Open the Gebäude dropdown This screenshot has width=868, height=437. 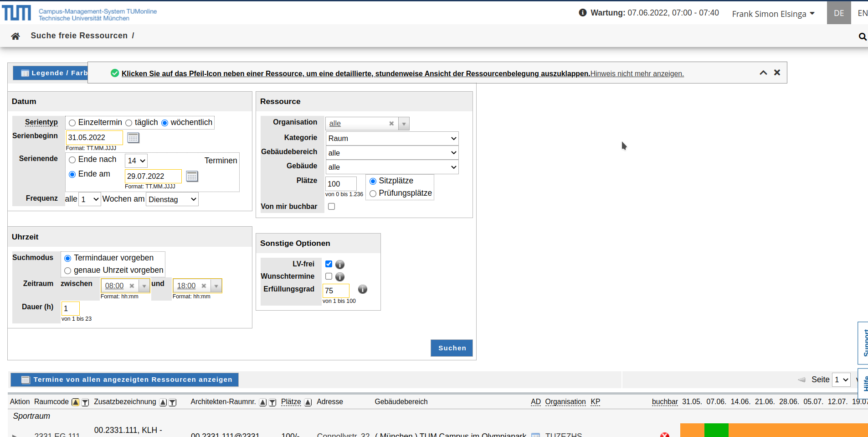point(392,167)
